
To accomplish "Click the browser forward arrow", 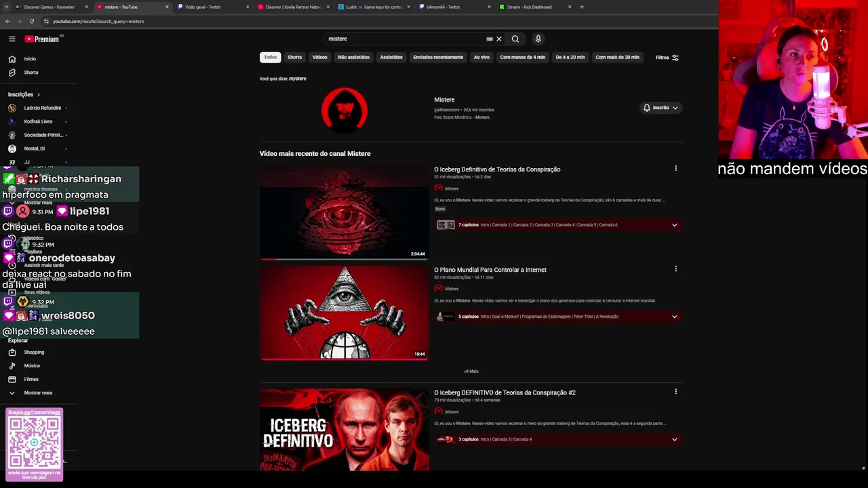I will tap(20, 21).
